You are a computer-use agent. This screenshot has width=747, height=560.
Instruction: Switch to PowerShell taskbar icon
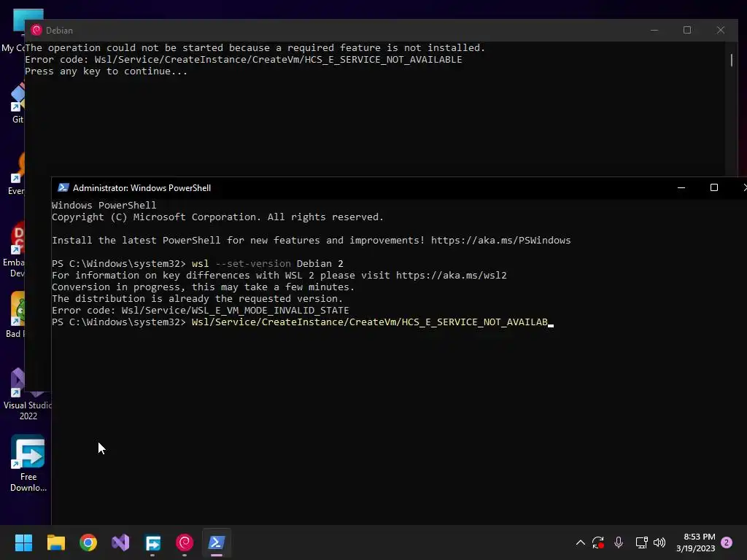[217, 542]
